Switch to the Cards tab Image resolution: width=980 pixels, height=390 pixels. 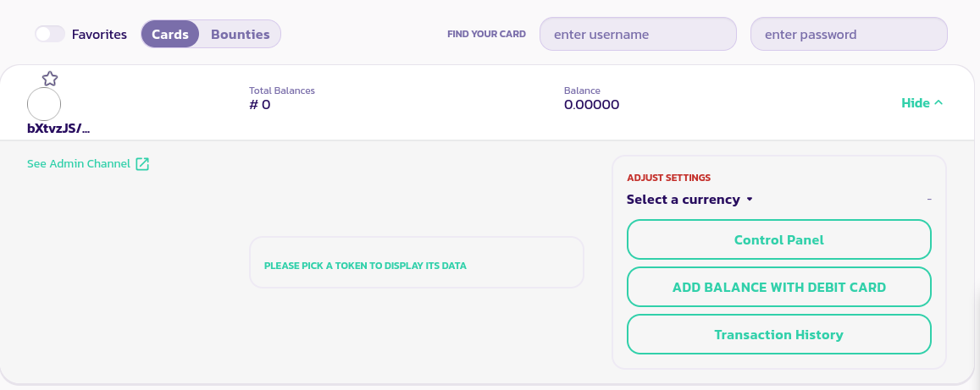pyautogui.click(x=170, y=35)
